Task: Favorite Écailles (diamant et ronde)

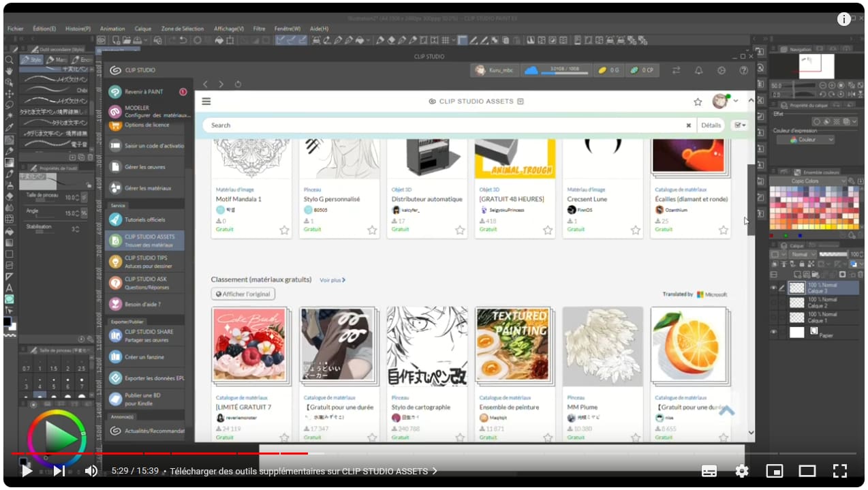Action: pos(724,230)
